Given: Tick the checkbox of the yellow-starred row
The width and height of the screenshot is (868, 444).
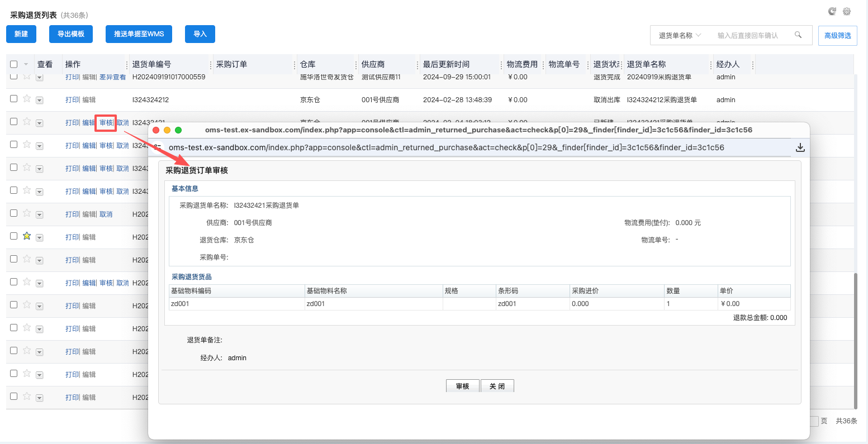Looking at the screenshot, I should coord(14,236).
